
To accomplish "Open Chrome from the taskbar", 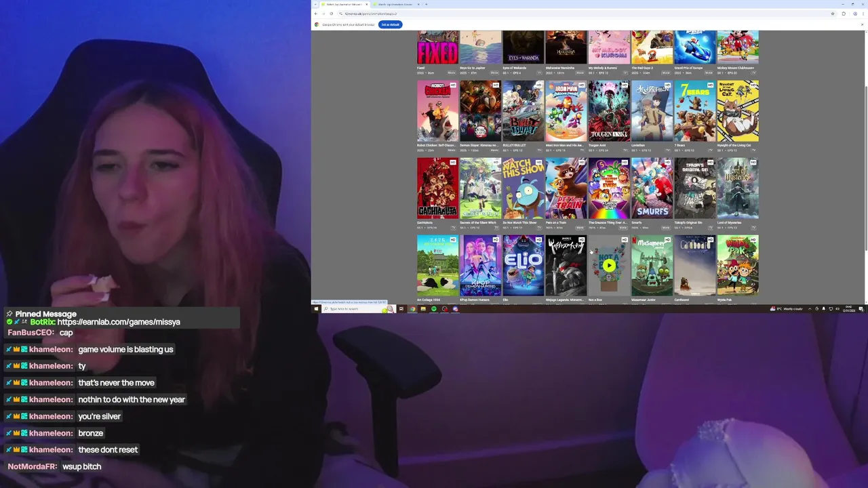I will (x=412, y=309).
